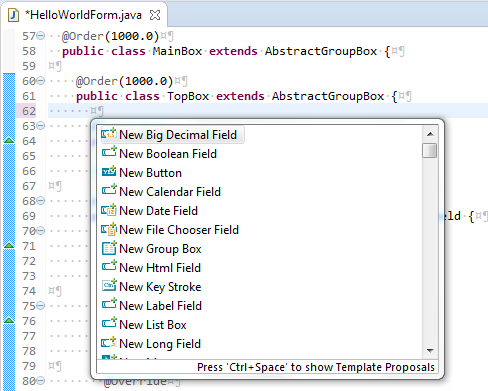Click the New Group Box icon
This screenshot has width=488, height=391.
point(109,248)
